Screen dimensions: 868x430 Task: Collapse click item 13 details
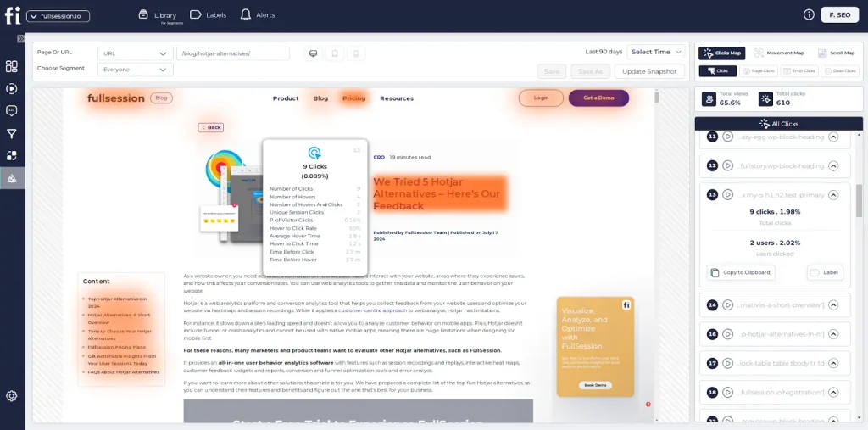833,195
